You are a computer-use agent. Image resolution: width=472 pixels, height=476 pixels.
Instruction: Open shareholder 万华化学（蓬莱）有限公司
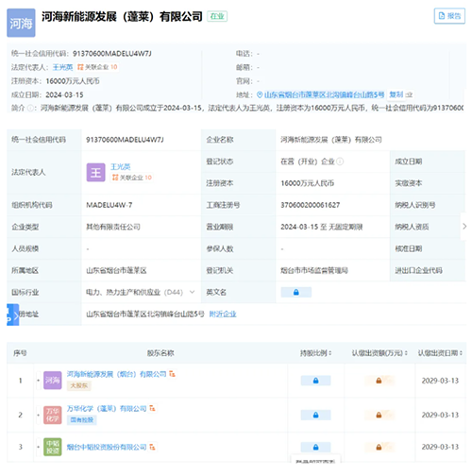107,409
